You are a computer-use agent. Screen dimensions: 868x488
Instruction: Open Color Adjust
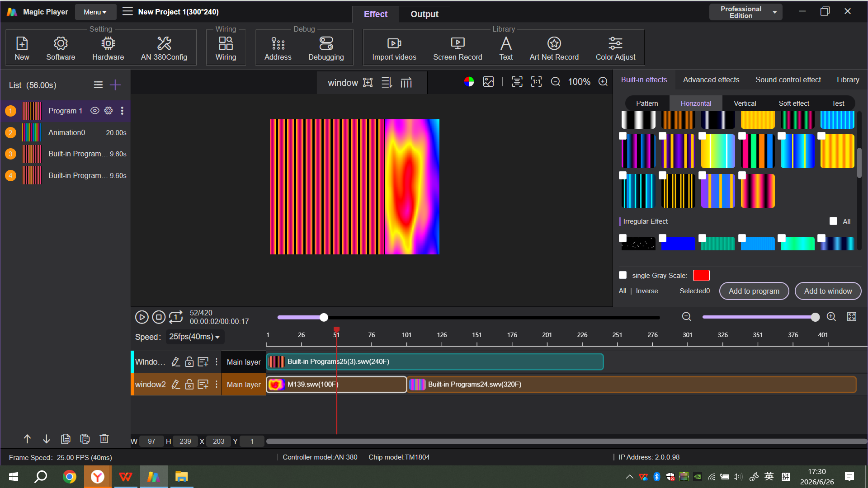tap(615, 48)
